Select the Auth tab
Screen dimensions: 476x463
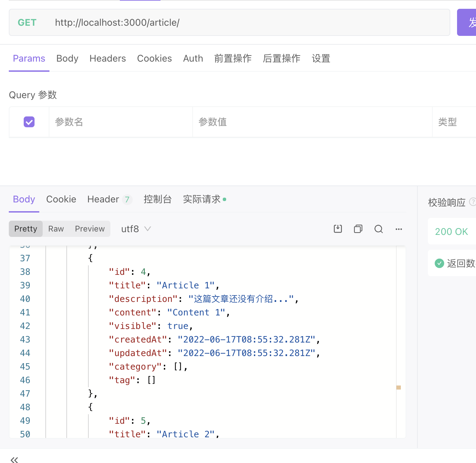[x=193, y=59]
